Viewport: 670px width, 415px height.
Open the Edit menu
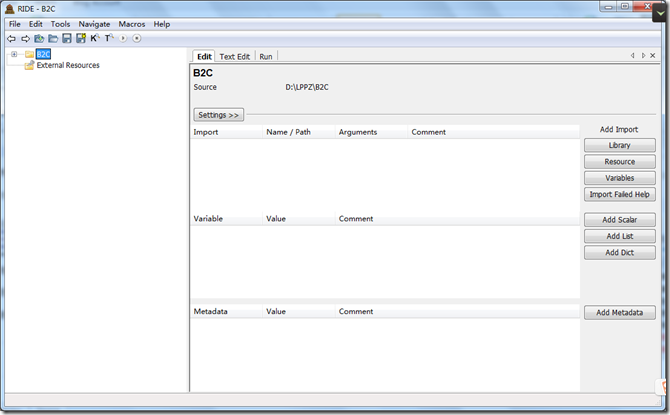coord(35,24)
